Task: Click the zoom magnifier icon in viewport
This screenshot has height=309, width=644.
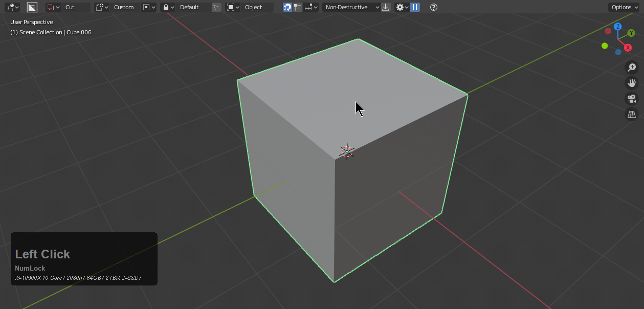Action: coord(632,67)
